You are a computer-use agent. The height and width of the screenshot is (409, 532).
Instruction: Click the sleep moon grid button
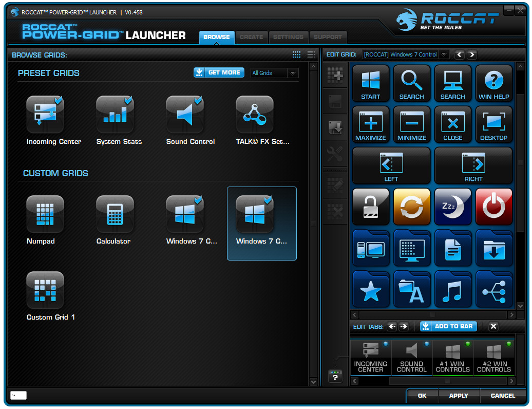452,207
